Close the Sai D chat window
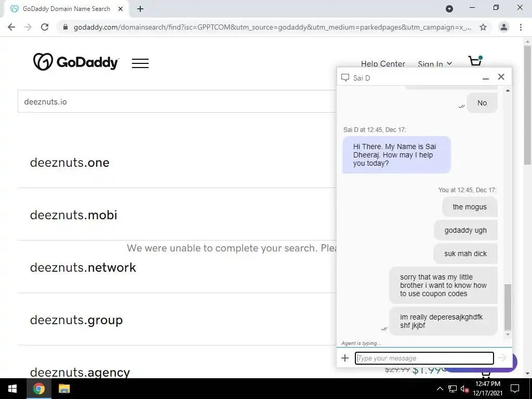 (x=501, y=77)
